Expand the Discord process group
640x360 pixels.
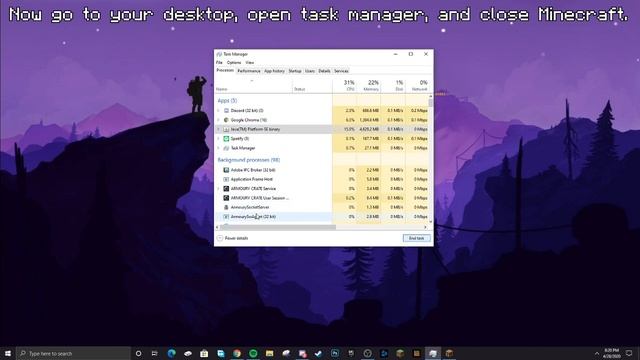[x=218, y=111]
